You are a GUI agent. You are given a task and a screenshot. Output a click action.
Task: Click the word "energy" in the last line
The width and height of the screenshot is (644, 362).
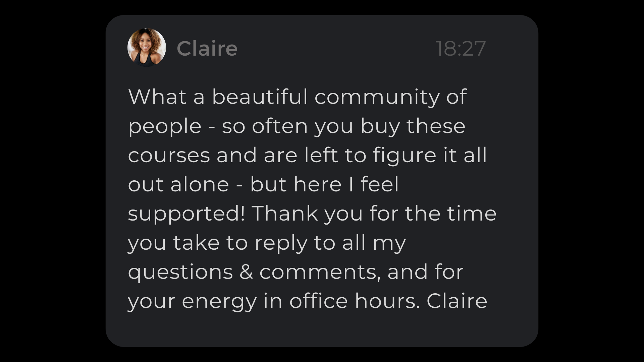[x=219, y=301]
